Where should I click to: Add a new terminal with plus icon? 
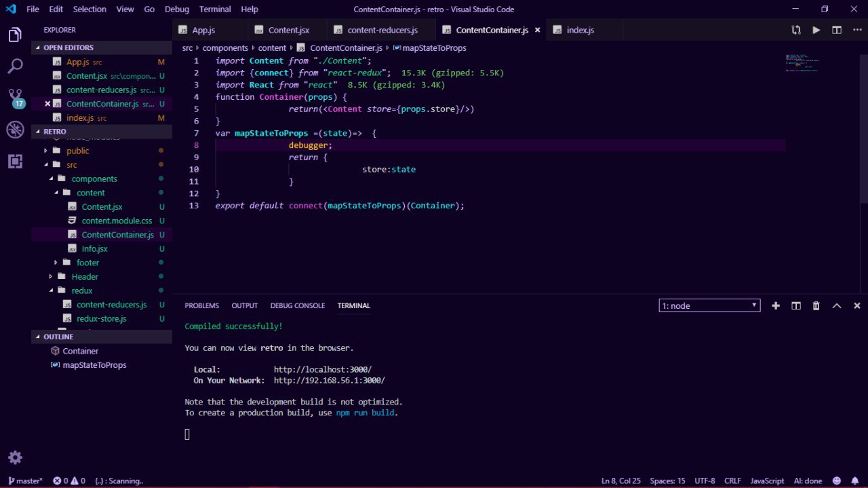point(776,306)
